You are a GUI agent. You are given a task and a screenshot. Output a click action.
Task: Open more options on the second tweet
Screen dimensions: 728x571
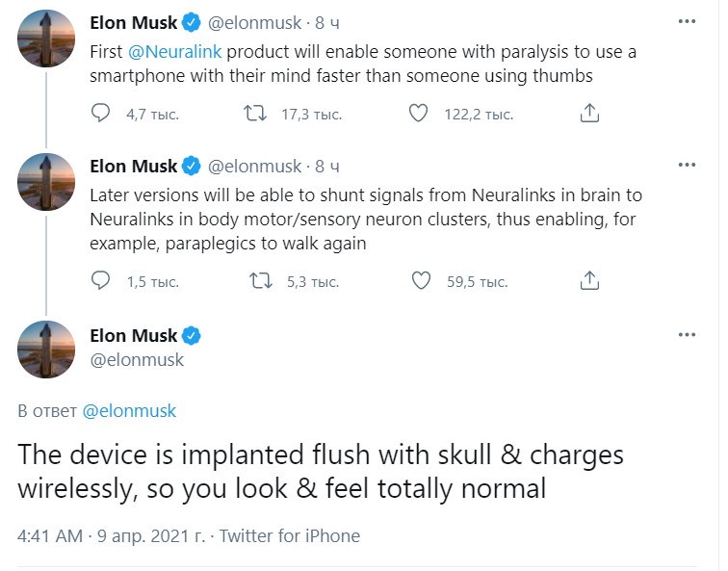687,167
